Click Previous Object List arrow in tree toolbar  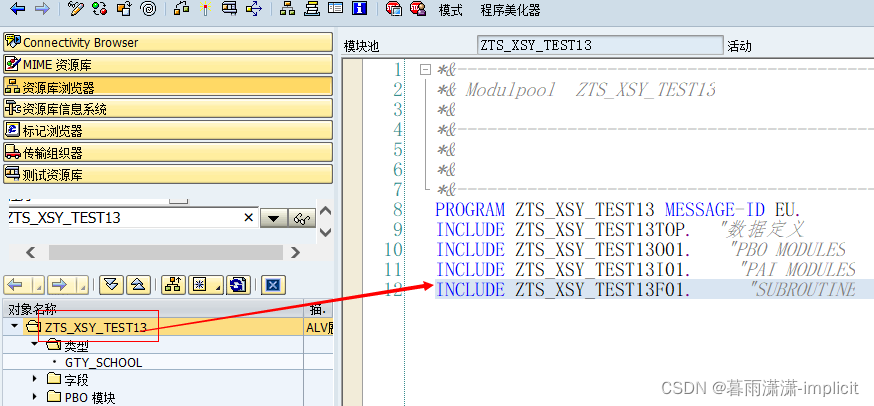coord(18,286)
